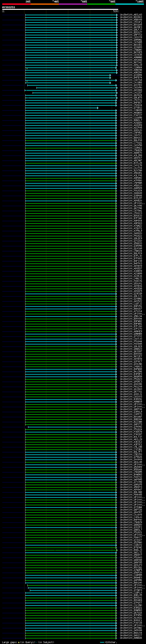This screenshot has height=644, width=146.
Task: Select hit label UniRef100_B8NIL7
Action: click(131, 120)
